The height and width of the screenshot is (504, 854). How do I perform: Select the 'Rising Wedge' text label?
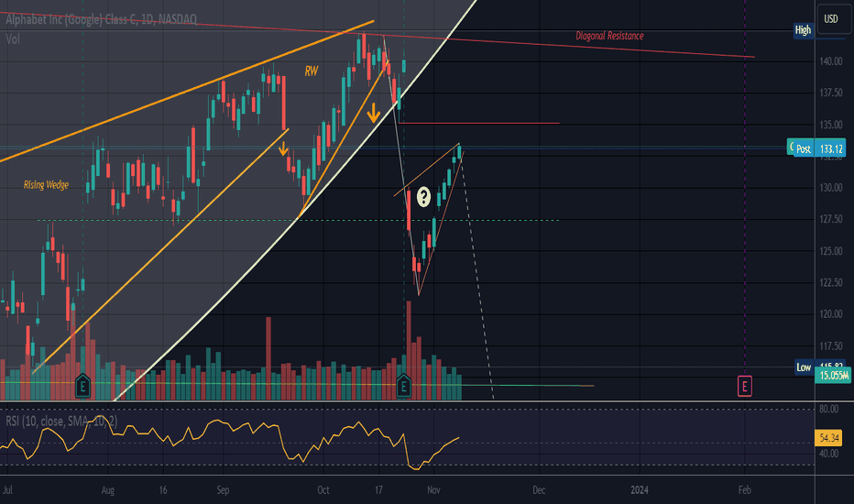(47, 185)
